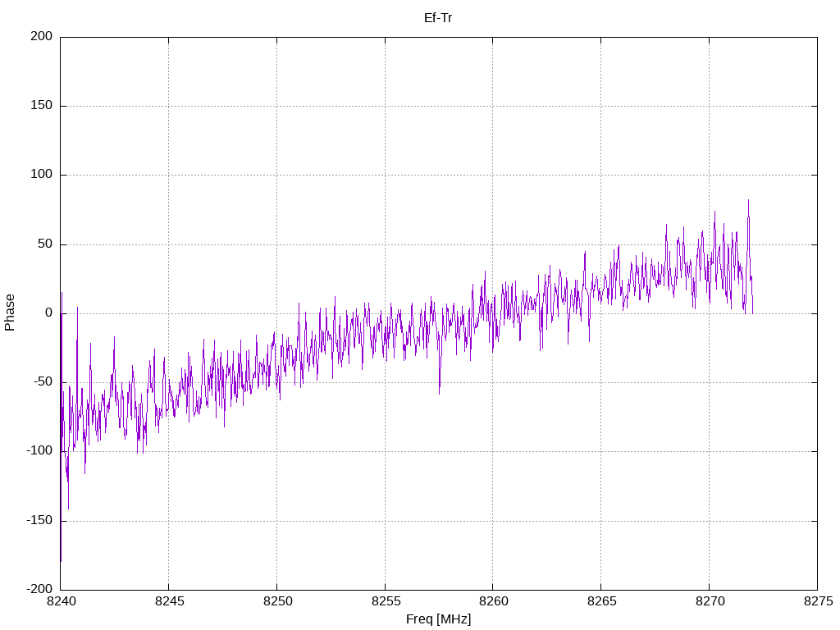The image size is (840, 630).
Task: Click the y-axis tick label '100'
Action: click(x=42, y=175)
